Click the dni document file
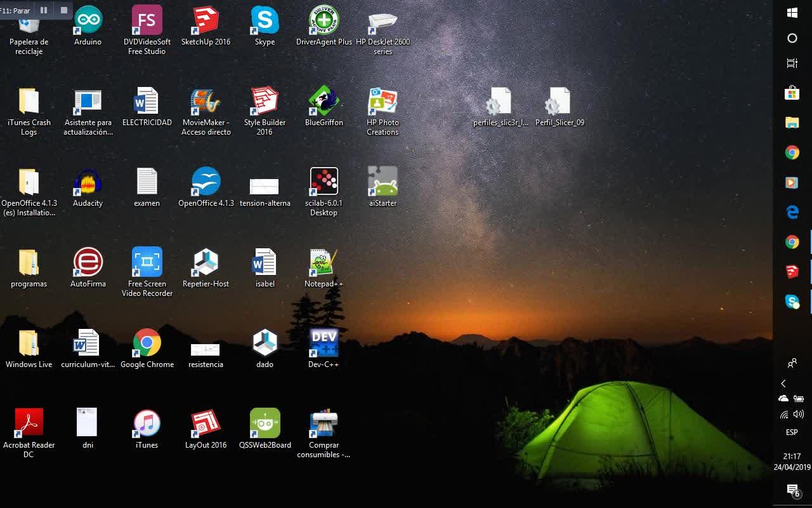This screenshot has width=812, height=508. click(88, 429)
